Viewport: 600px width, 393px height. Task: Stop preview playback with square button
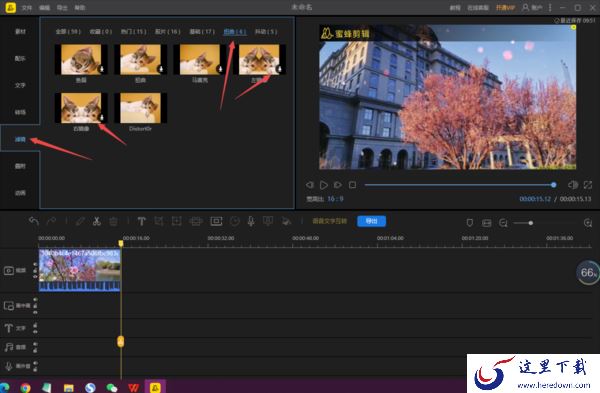point(352,185)
